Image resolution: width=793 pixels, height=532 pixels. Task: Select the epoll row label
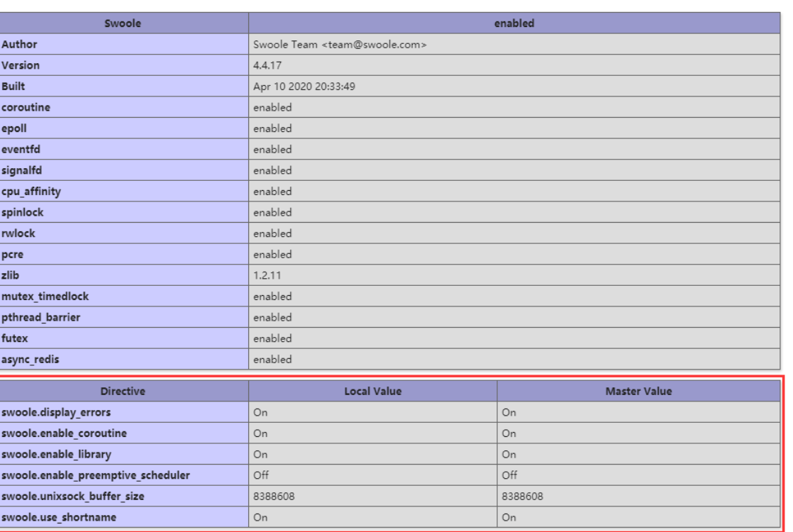click(x=14, y=128)
